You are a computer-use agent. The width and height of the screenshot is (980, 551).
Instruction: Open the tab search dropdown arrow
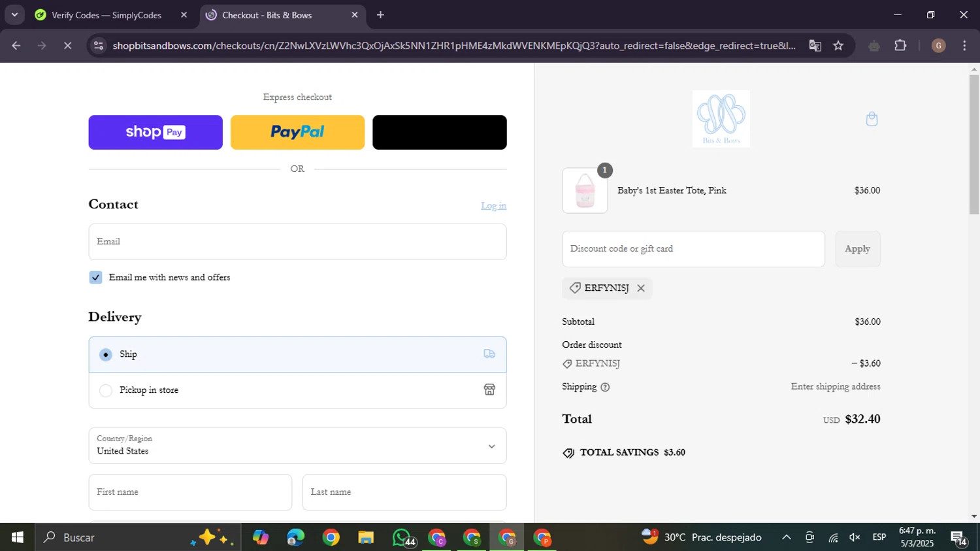click(x=14, y=15)
